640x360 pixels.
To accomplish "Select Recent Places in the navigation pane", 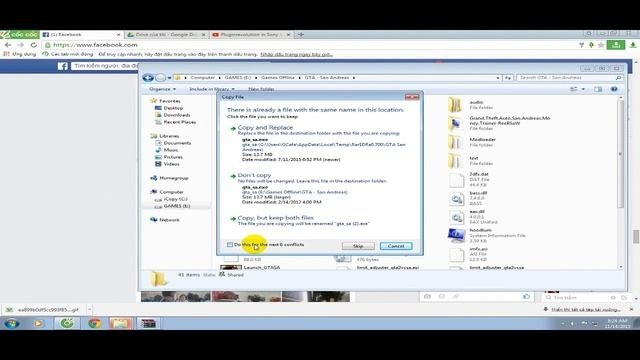I will [179, 122].
